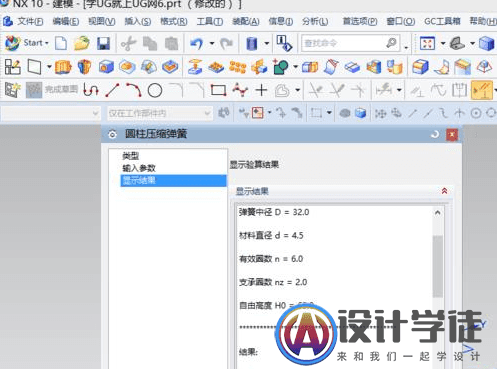Click the Paste clipboard icon
The image size is (498, 369).
[171, 44]
